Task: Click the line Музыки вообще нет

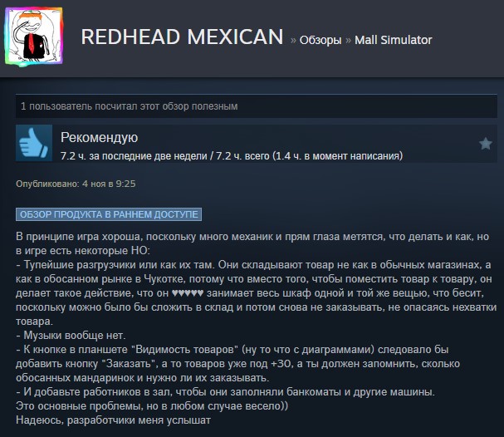Action: [x=71, y=336]
